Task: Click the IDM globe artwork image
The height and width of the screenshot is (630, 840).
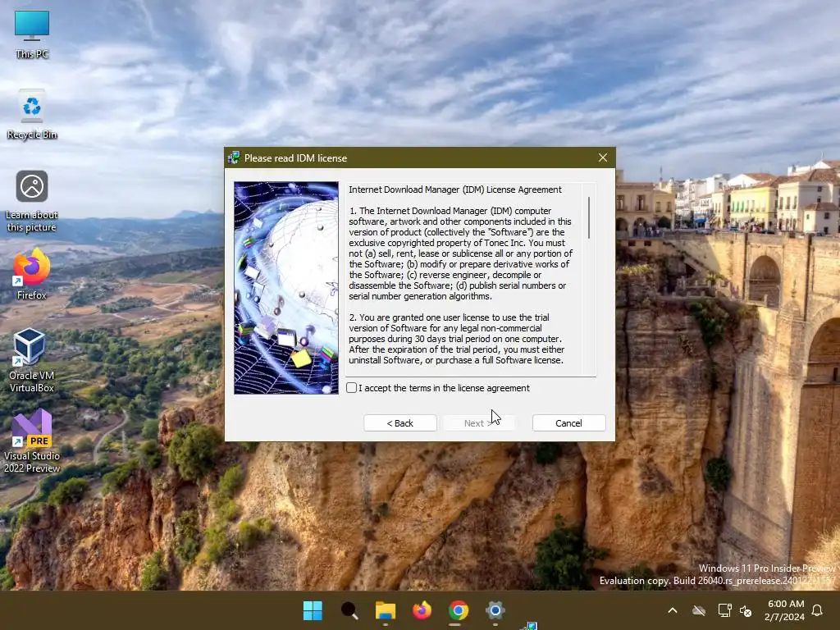Action: [x=286, y=288]
